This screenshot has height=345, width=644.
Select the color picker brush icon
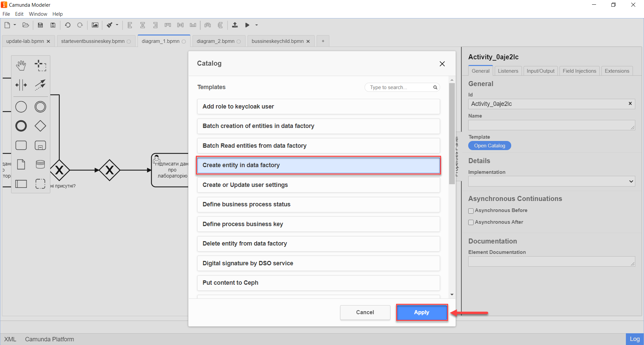click(109, 25)
